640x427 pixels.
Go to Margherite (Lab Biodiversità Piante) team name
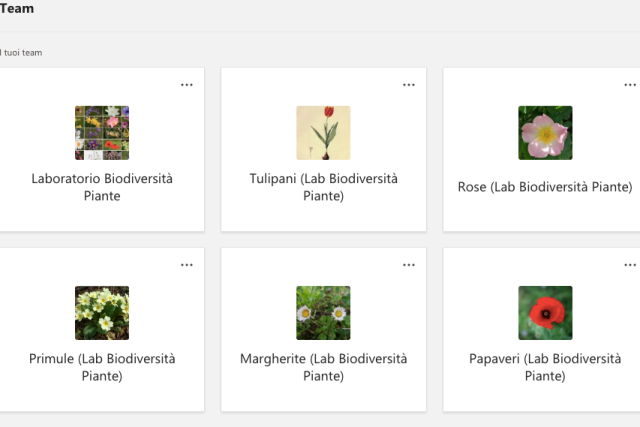(x=323, y=367)
